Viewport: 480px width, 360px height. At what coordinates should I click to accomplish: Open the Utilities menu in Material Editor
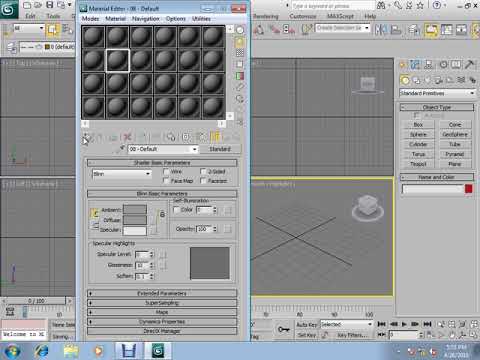point(201,19)
